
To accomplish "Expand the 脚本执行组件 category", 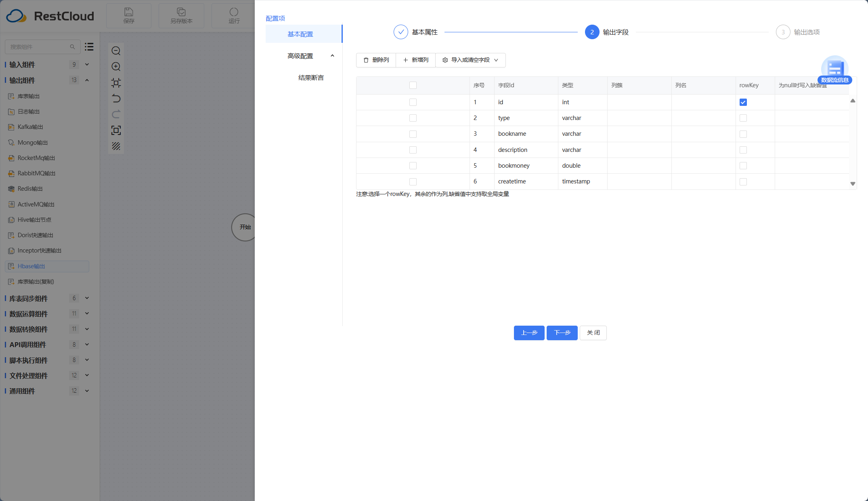I will tap(87, 360).
